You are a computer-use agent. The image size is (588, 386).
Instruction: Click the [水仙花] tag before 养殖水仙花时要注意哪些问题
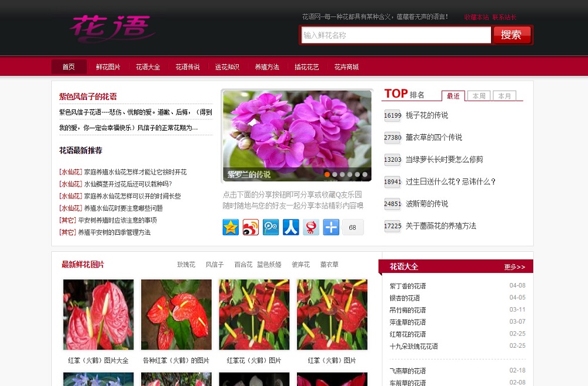(71, 208)
